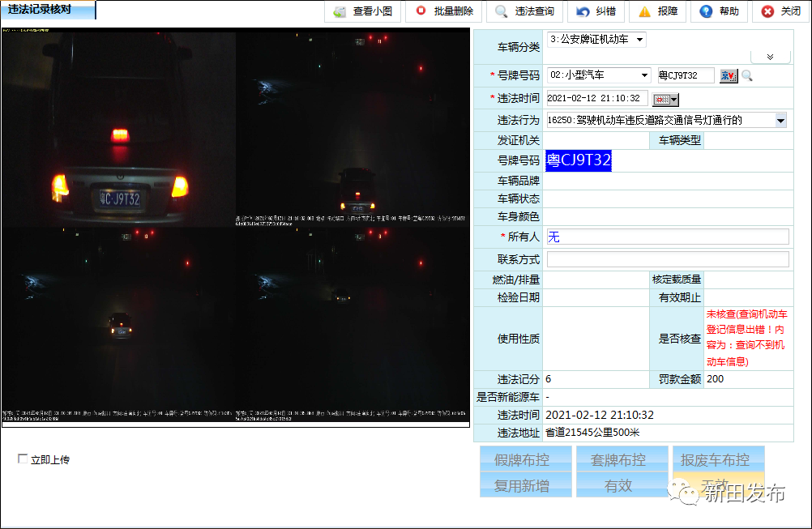This screenshot has height=529, width=812.
Task: Open the 违法行为 dropdown arrow
Action: coord(780,121)
